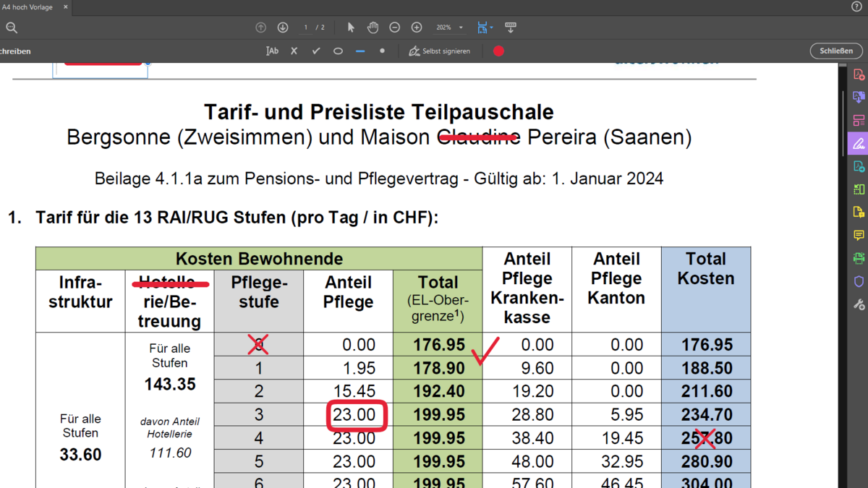Open the Create PDF tool in the sidebar
Screen dimensions: 868x488
tap(859, 74)
